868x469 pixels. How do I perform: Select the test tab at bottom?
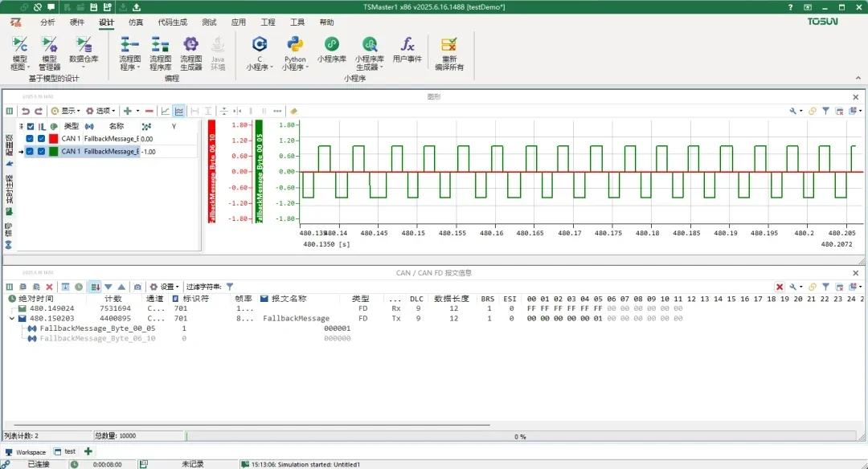coord(70,452)
